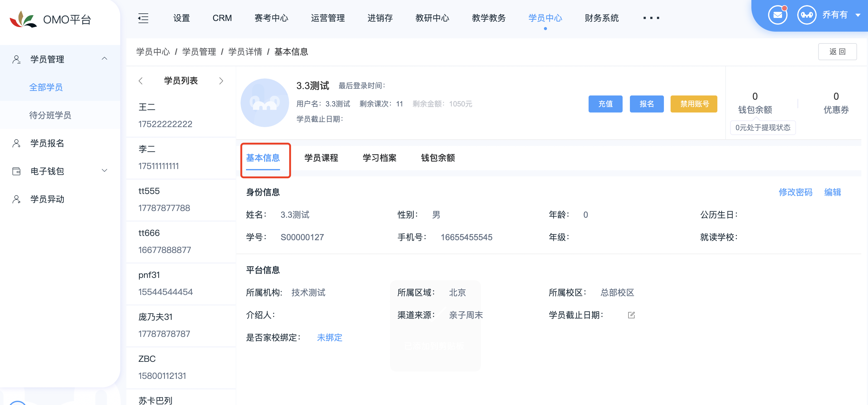Viewport: 868px width, 405px height.
Task: Open 学员中心 in the top navigation
Action: 545,18
